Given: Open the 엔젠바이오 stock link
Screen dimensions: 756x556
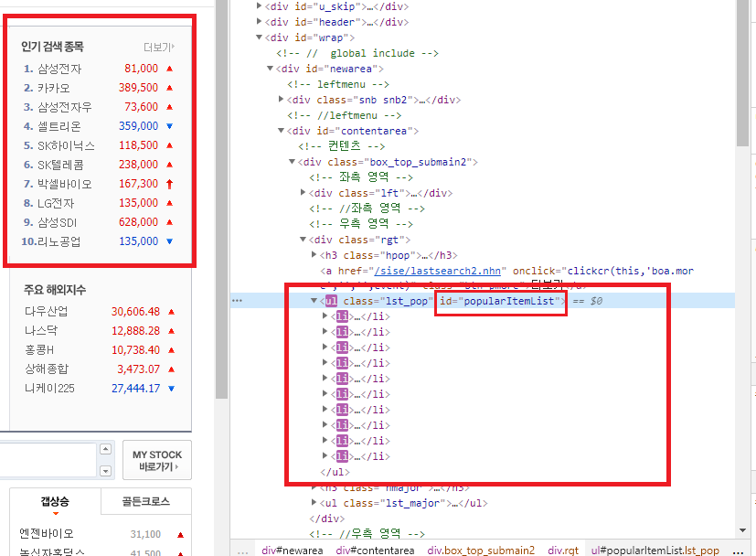Looking at the screenshot, I should point(47,533).
